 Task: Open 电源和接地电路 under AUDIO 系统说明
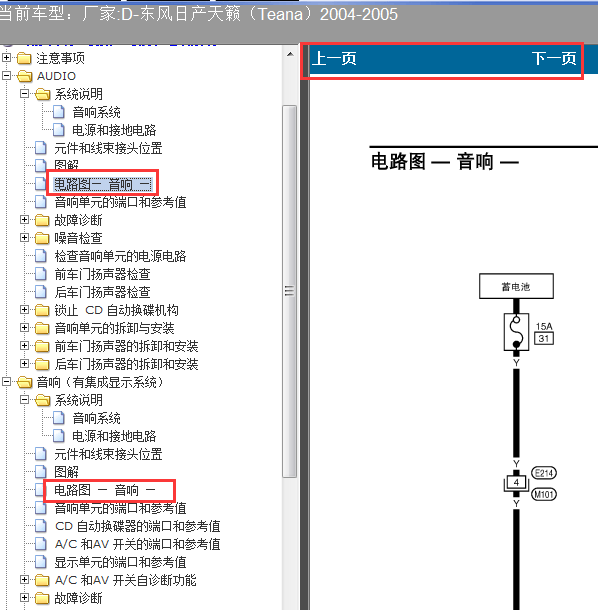114,130
